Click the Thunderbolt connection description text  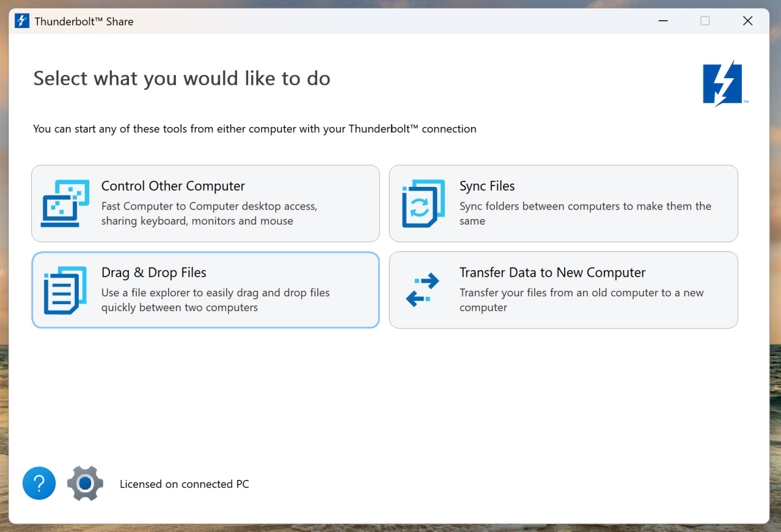click(x=254, y=128)
